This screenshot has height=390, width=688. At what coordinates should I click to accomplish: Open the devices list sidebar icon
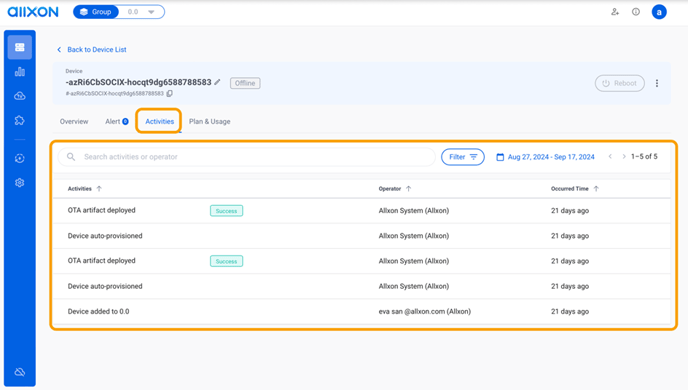coord(20,47)
